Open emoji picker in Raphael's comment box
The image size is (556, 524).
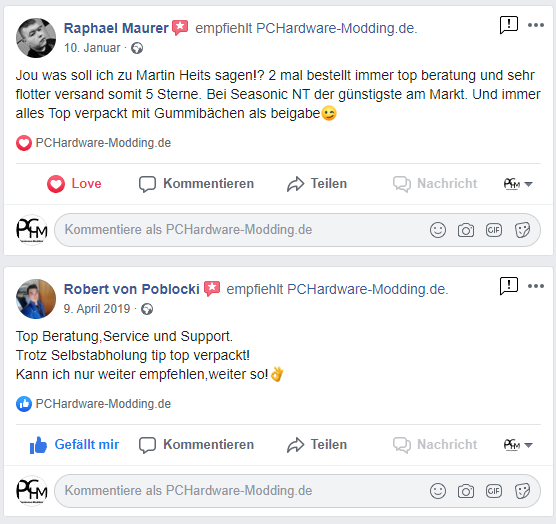438,230
